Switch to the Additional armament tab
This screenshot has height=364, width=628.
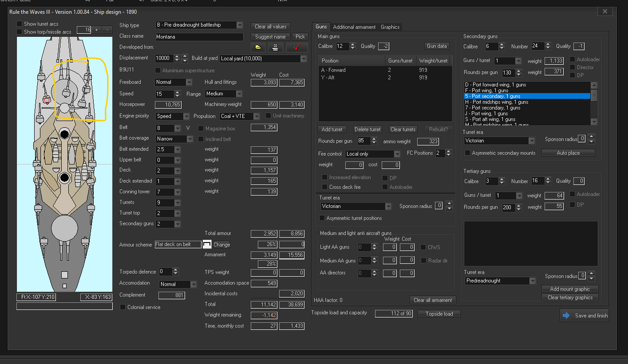[354, 27]
